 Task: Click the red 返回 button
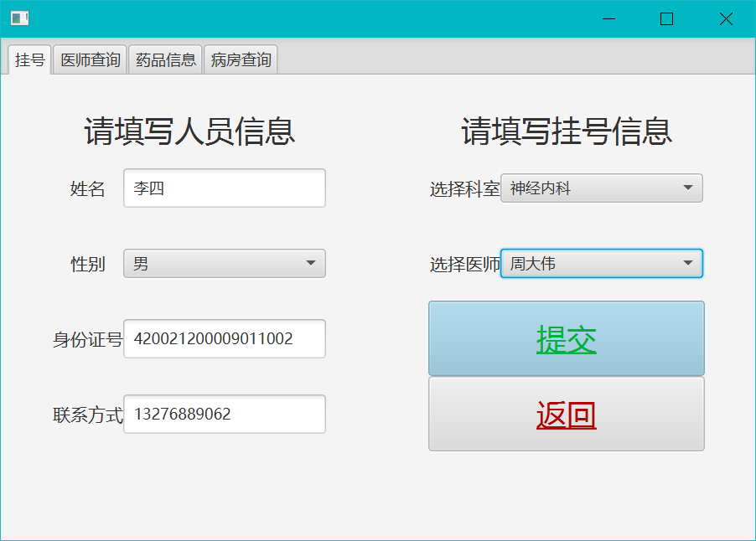tap(566, 415)
